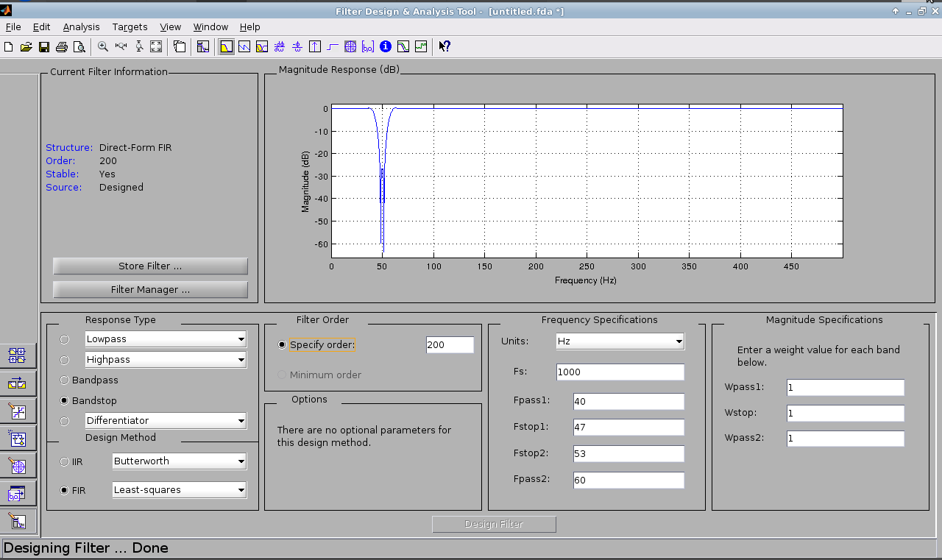Show the step response plot
942x560 pixels.
pyautogui.click(x=333, y=46)
